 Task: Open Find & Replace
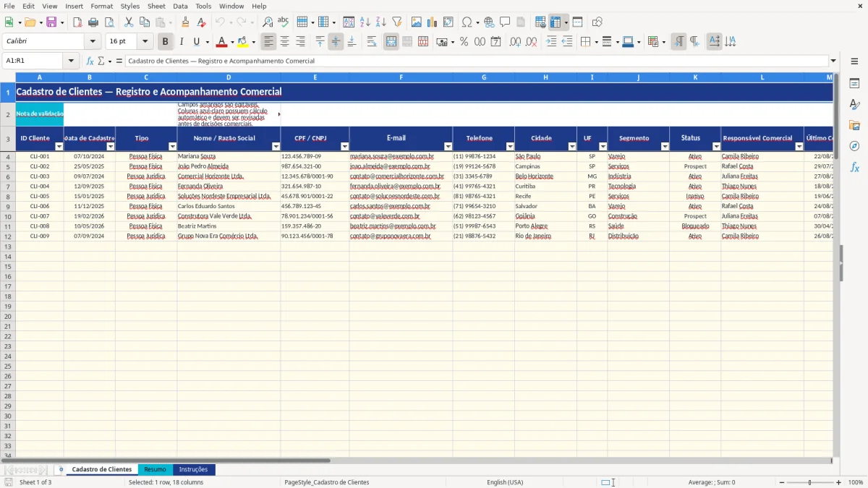(268, 22)
